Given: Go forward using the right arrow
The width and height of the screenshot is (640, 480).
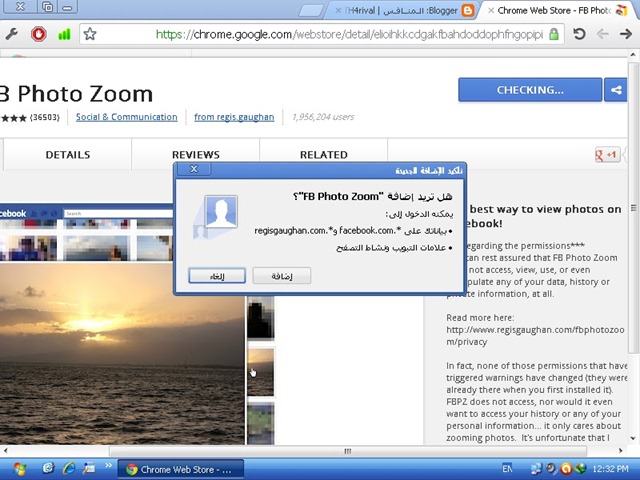Looking at the screenshot, I should coord(626,34).
